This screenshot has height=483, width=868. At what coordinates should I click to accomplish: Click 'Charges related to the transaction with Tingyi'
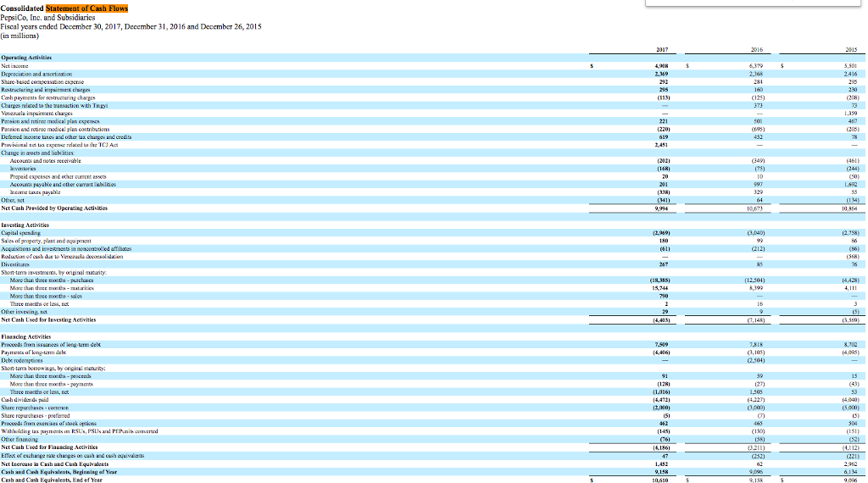click(x=54, y=105)
